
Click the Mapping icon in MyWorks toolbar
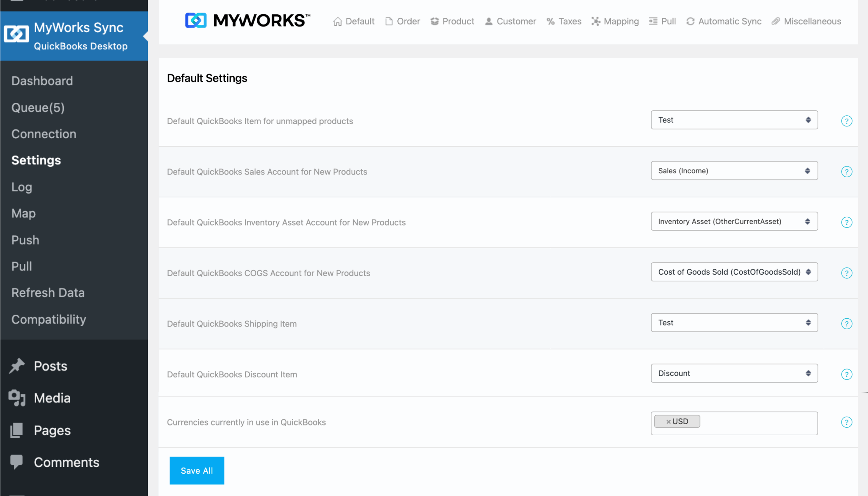(x=596, y=21)
